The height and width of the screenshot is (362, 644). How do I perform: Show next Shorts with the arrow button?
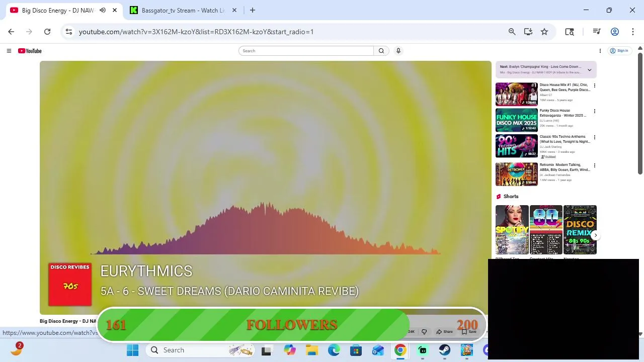[x=595, y=235]
